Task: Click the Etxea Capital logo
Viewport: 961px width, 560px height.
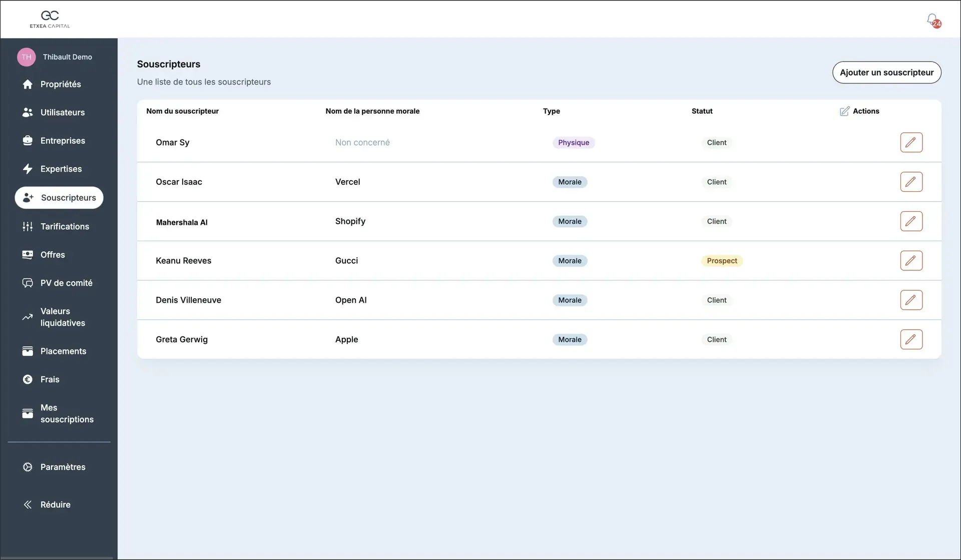Action: coord(50,19)
